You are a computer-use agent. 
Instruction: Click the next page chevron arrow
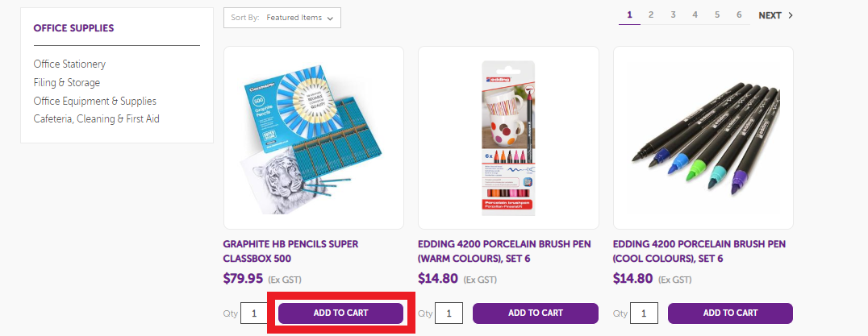pyautogui.click(x=791, y=15)
